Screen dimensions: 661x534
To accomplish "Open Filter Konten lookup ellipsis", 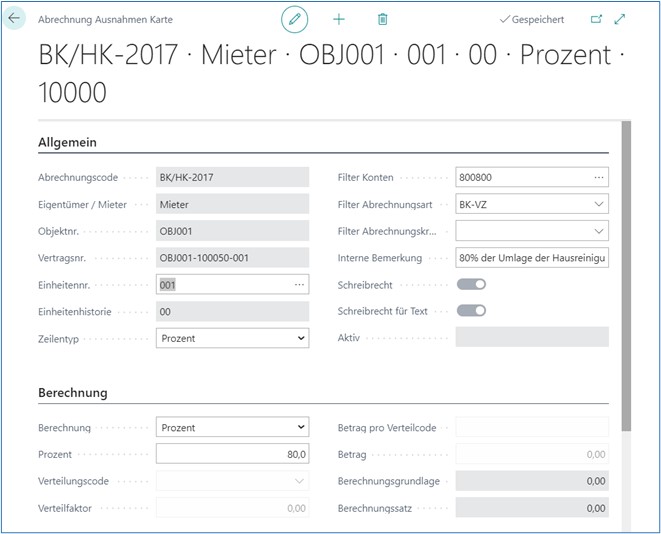I will (599, 177).
